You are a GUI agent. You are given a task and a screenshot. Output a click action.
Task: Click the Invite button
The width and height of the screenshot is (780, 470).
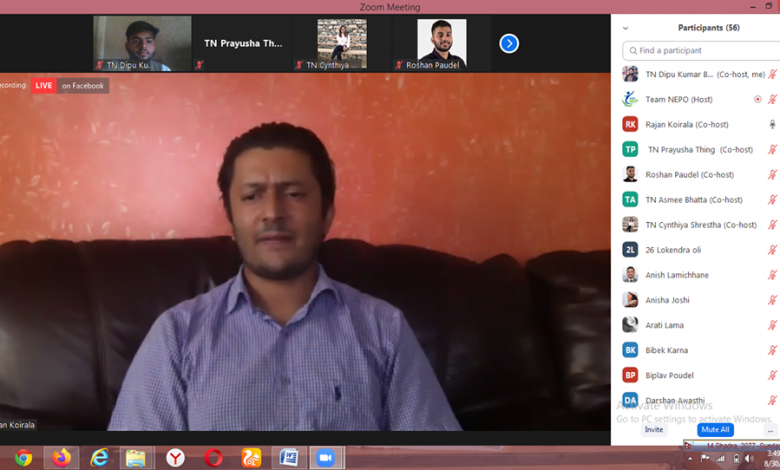(x=653, y=429)
